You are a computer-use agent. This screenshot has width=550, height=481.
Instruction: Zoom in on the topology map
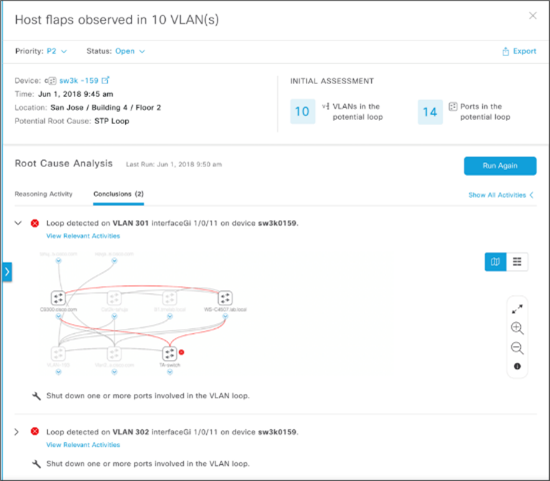517,328
